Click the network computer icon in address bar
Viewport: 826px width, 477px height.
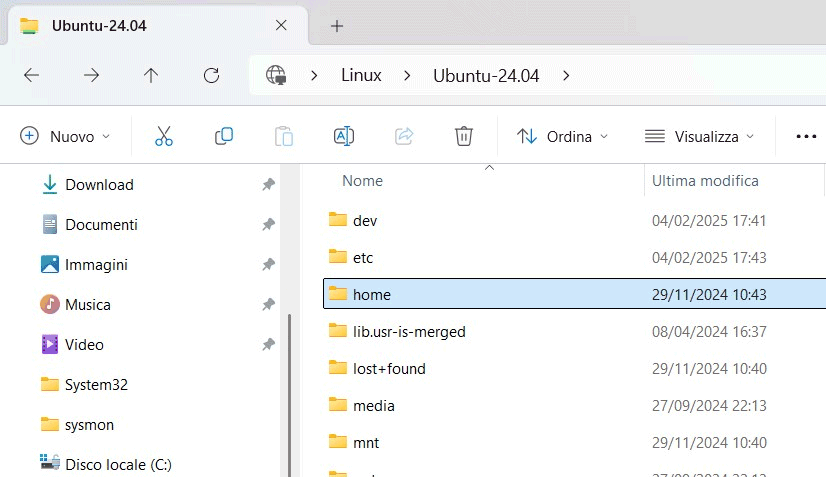(x=276, y=75)
